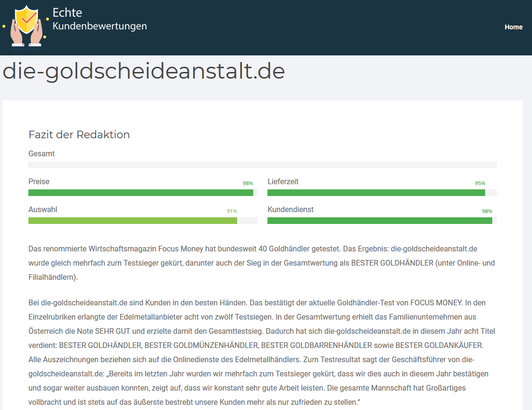Click the Kundendienst label
The width and height of the screenshot is (532, 410).
pos(291,209)
